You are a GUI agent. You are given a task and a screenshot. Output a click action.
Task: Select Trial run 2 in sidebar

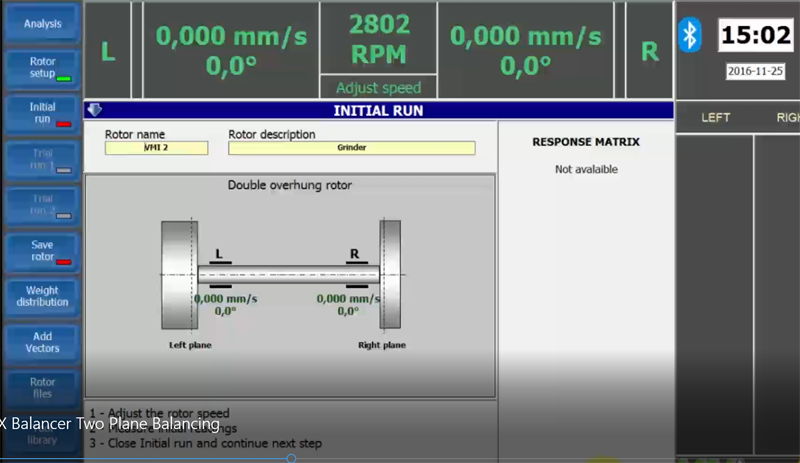click(x=42, y=205)
